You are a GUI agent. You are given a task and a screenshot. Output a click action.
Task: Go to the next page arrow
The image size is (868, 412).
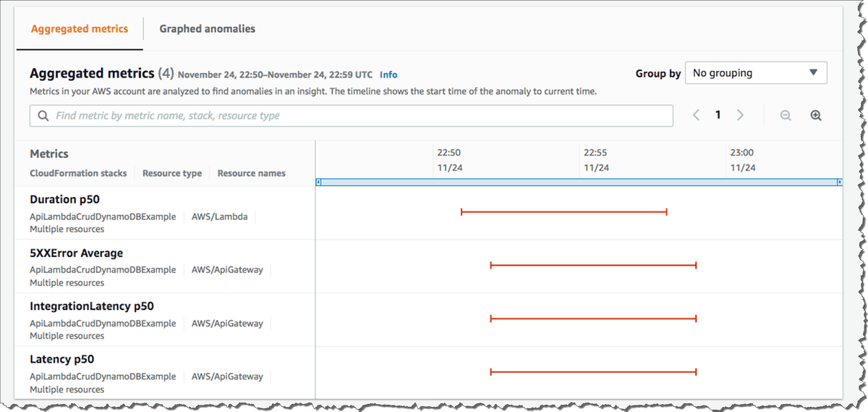click(x=740, y=115)
